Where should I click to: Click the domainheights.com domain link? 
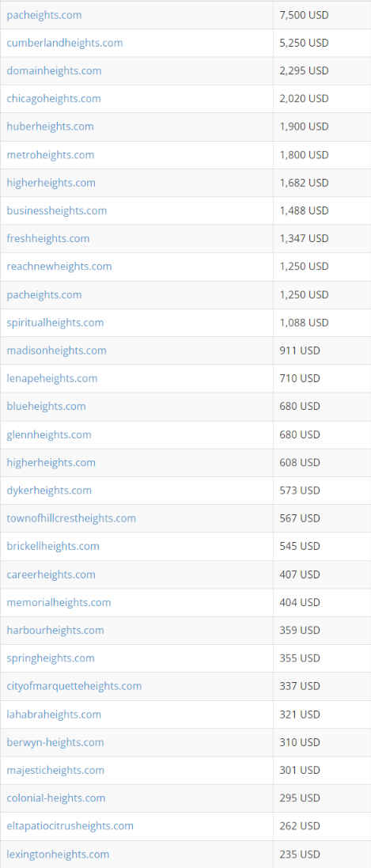[54, 71]
